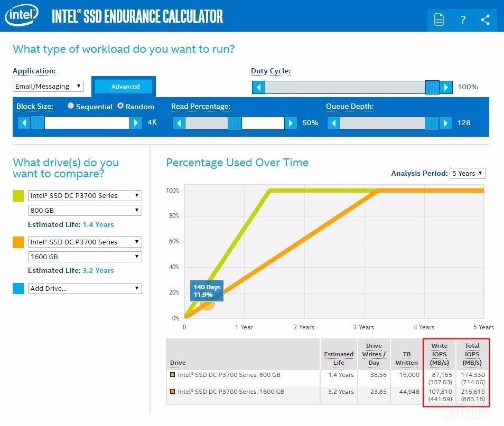The image size is (504, 426).
Task: Decrease Block Size with left arrow
Action: [24, 122]
